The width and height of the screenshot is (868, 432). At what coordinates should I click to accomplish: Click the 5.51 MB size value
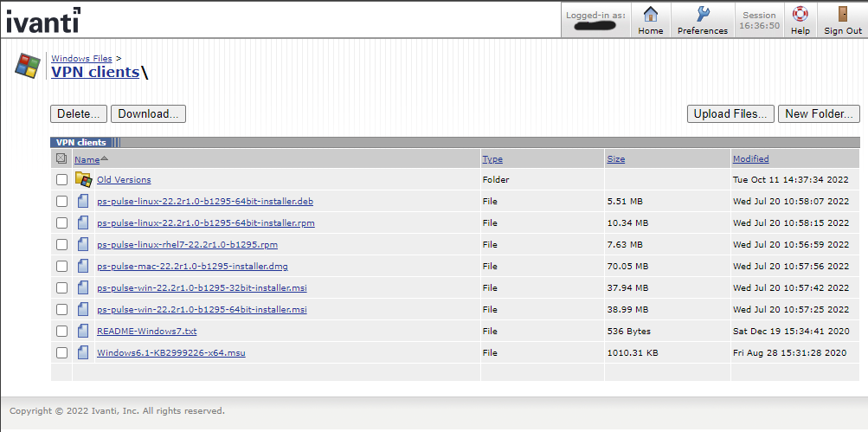[625, 201]
